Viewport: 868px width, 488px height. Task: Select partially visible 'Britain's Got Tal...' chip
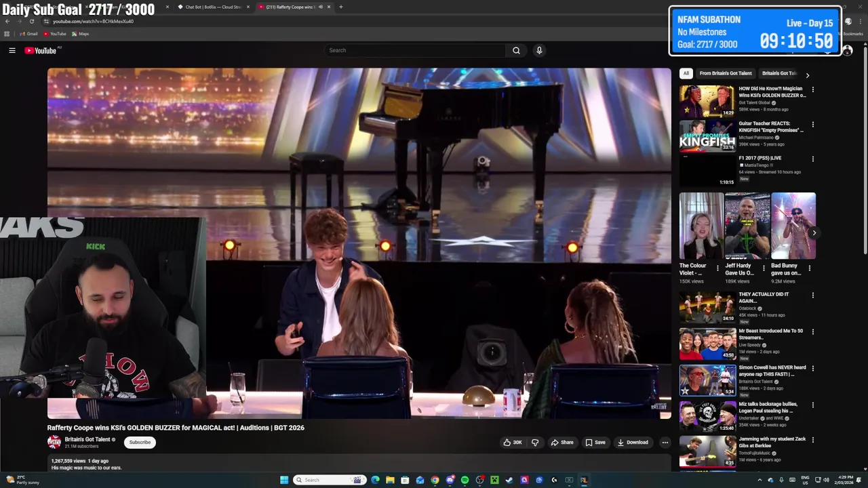pos(779,73)
